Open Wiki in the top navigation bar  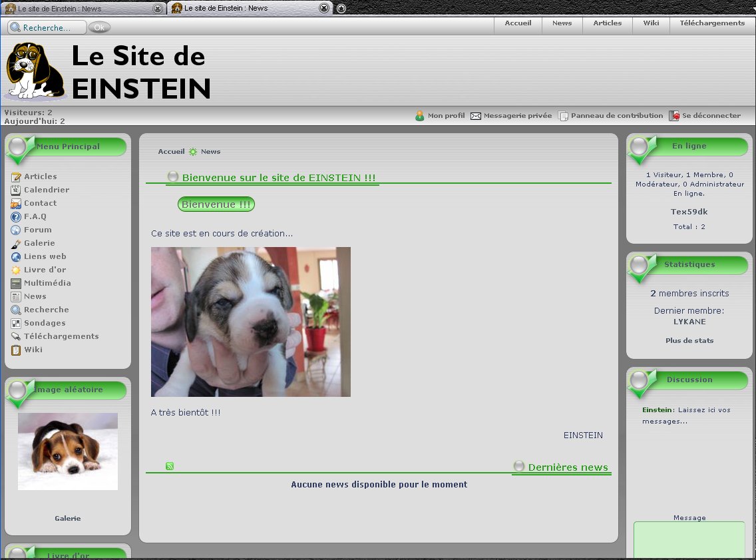tap(651, 23)
